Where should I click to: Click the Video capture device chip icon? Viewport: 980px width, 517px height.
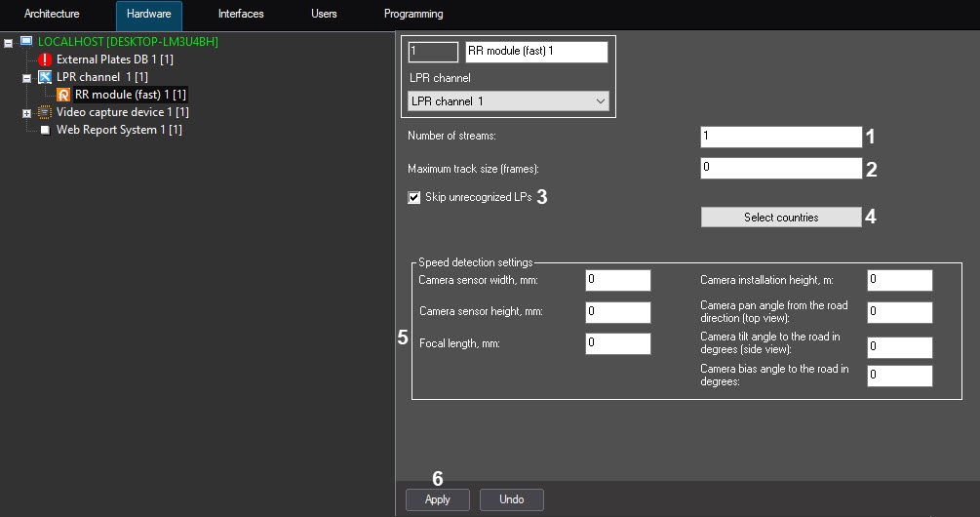coord(45,112)
